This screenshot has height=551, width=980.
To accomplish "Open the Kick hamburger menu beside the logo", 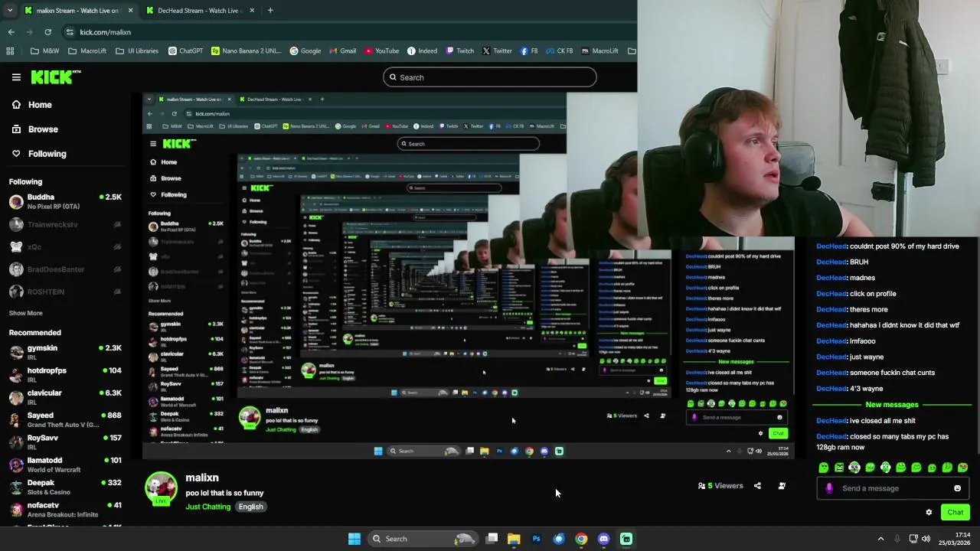I will tap(16, 77).
